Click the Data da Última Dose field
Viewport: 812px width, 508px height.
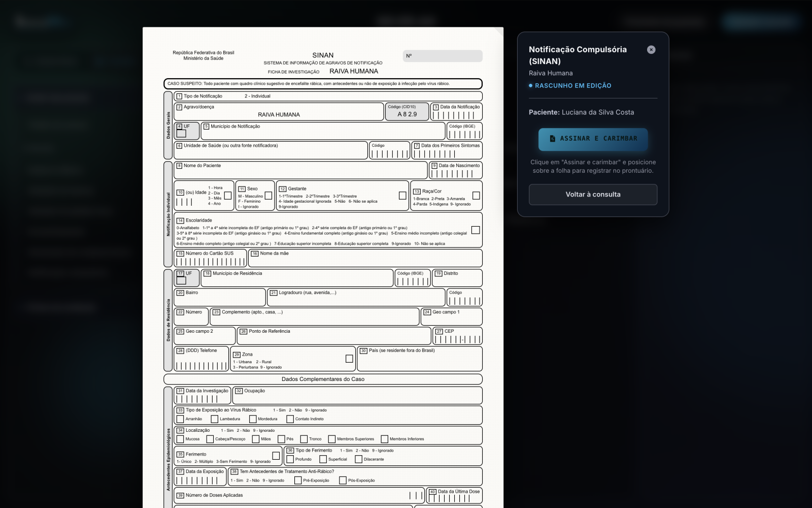coord(454,495)
